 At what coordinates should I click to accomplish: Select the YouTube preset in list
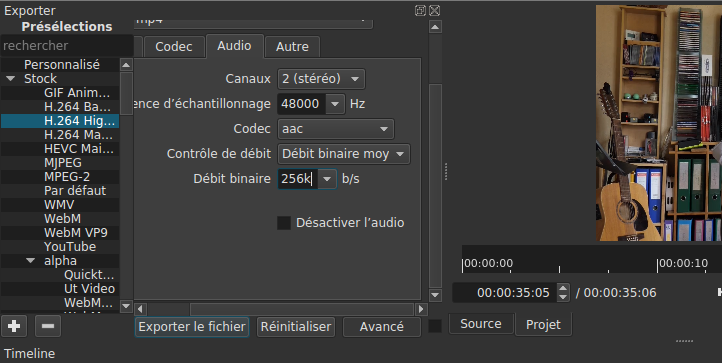70,247
